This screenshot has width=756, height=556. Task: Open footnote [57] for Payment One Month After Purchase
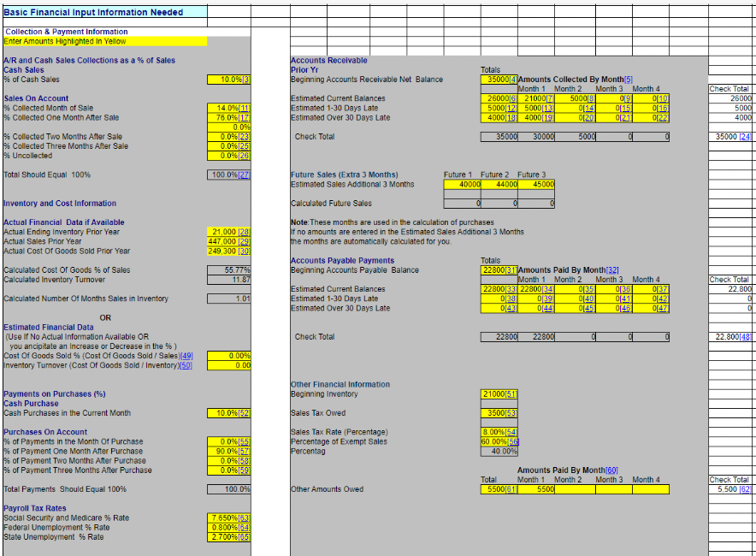[245, 452]
